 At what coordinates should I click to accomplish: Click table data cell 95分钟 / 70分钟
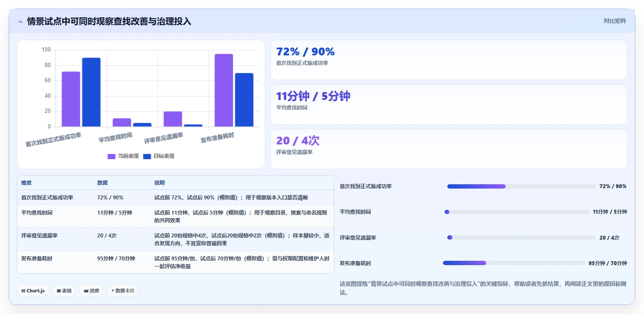tap(116, 259)
